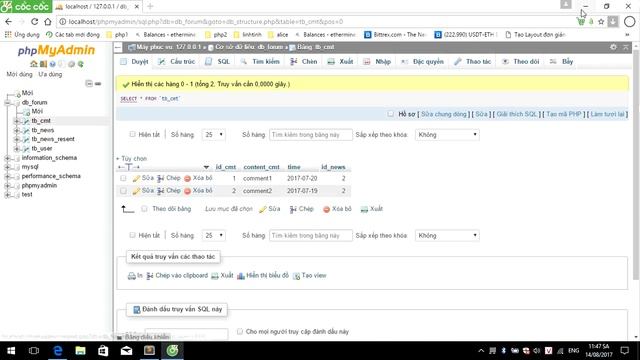Click the Sửa chung dòng link

[x=443, y=114]
